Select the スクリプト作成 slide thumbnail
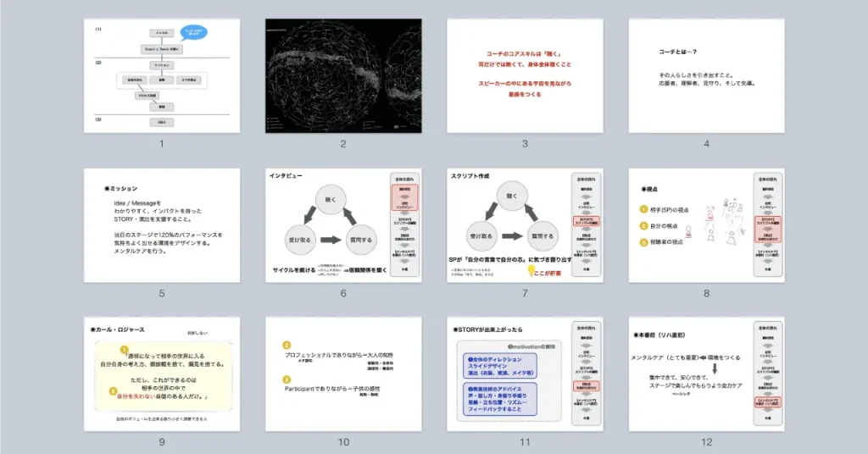868x454 pixels. pos(525,226)
